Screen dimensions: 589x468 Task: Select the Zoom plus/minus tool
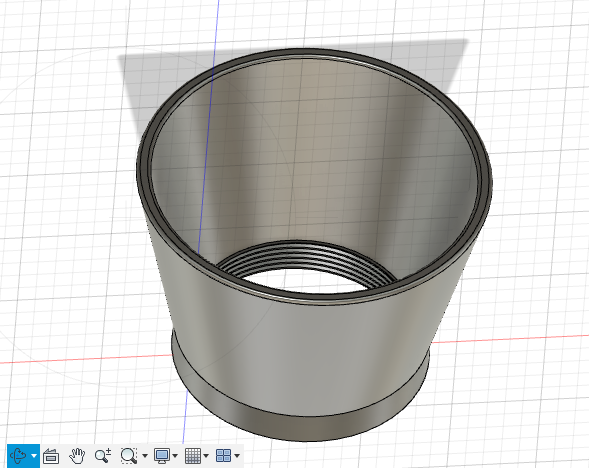point(103,456)
